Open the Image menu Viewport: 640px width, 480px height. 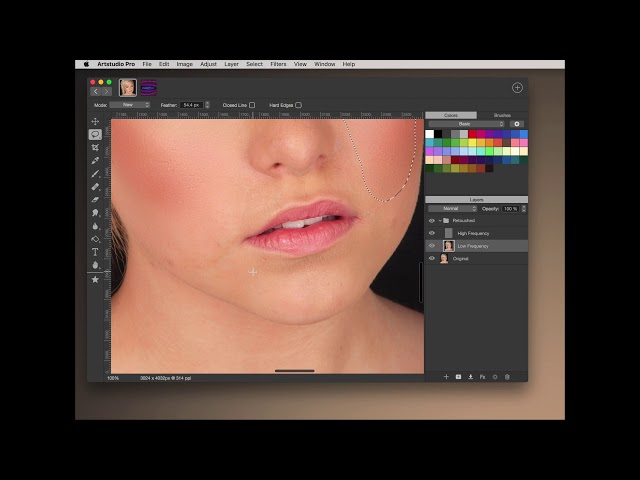tap(184, 64)
